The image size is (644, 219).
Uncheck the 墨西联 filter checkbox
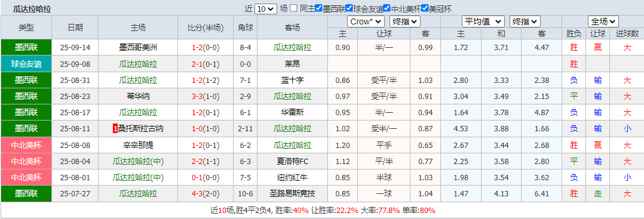(318, 8)
